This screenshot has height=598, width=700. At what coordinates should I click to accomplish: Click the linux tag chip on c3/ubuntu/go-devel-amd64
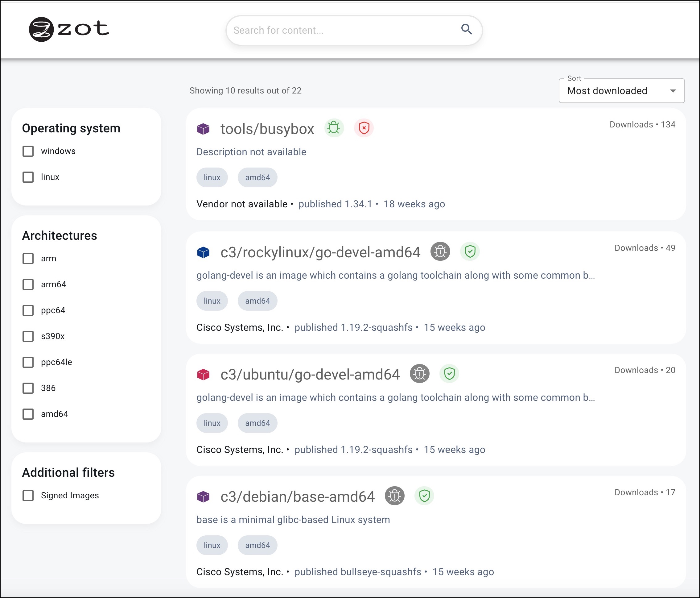212,423
